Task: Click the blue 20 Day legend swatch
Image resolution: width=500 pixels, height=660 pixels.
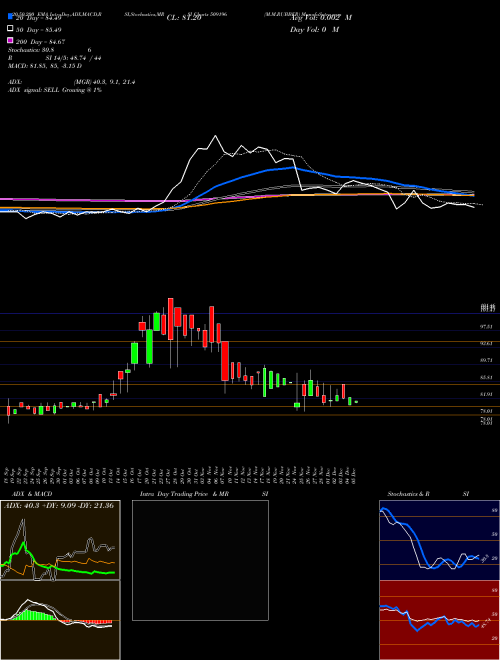Action: pos(10,16)
